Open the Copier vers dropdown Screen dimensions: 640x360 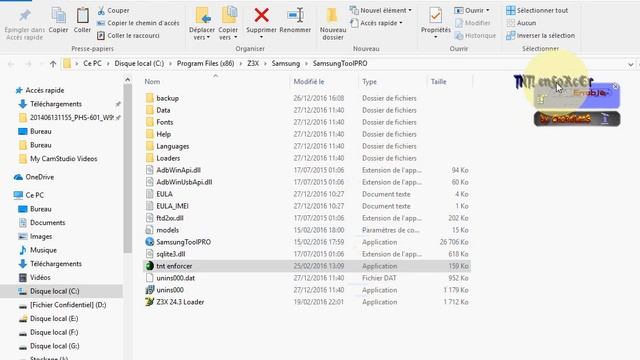coord(236,38)
